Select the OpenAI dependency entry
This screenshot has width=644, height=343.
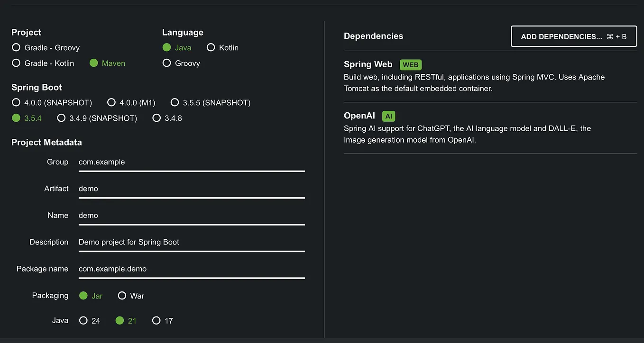359,116
